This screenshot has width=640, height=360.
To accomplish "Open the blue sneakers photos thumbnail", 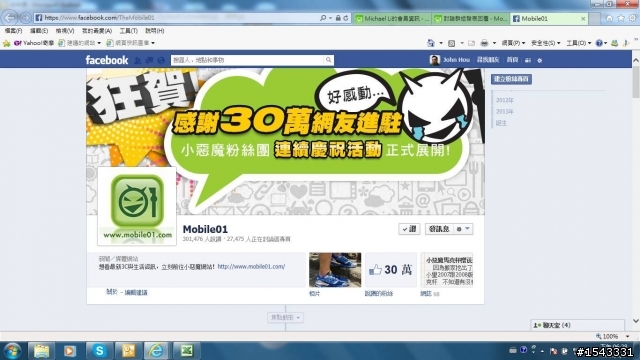I will (335, 270).
